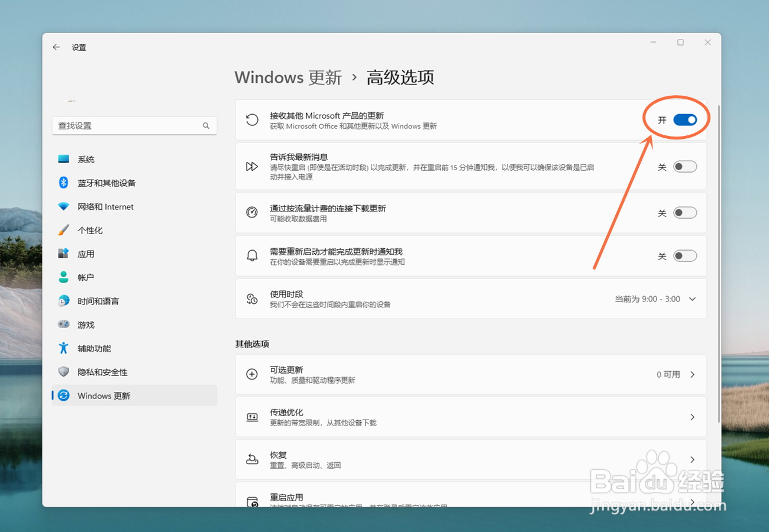Select 网络和 Internet in sidebar
The height and width of the screenshot is (532, 769).
click(134, 207)
